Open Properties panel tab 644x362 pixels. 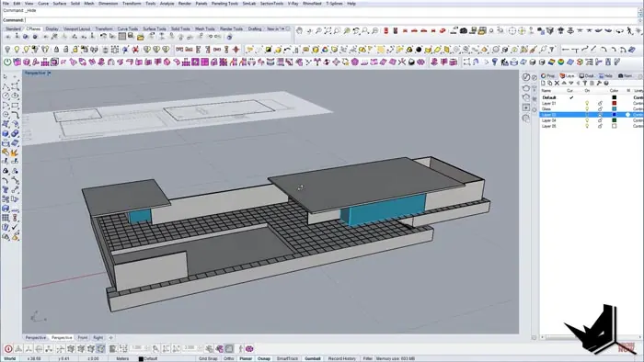tap(548, 76)
